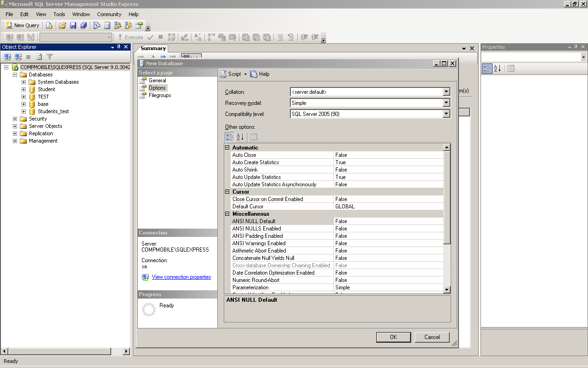Viewport: 588px width, 368px height.
Task: Click View connection properties link
Action: pyautogui.click(x=181, y=277)
